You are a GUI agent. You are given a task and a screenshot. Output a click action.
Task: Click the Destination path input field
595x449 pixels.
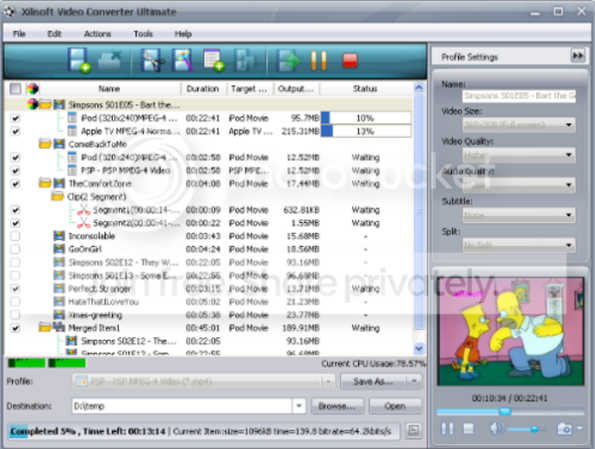182,406
